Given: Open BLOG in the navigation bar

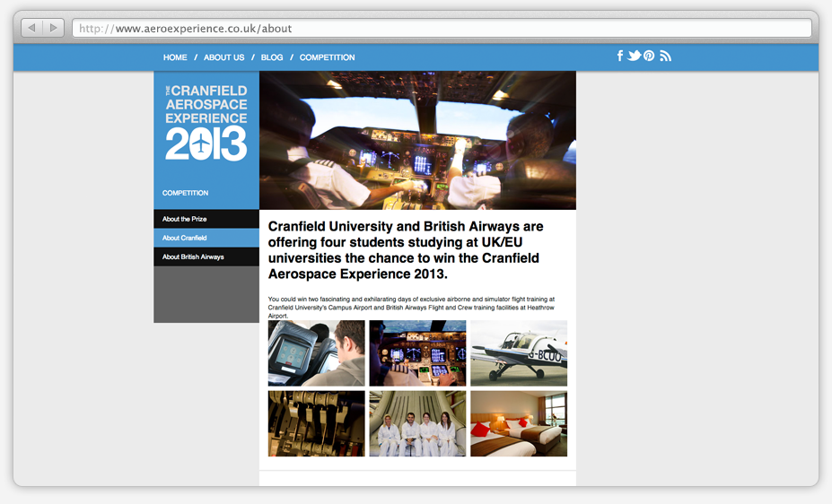Looking at the screenshot, I should (x=272, y=57).
